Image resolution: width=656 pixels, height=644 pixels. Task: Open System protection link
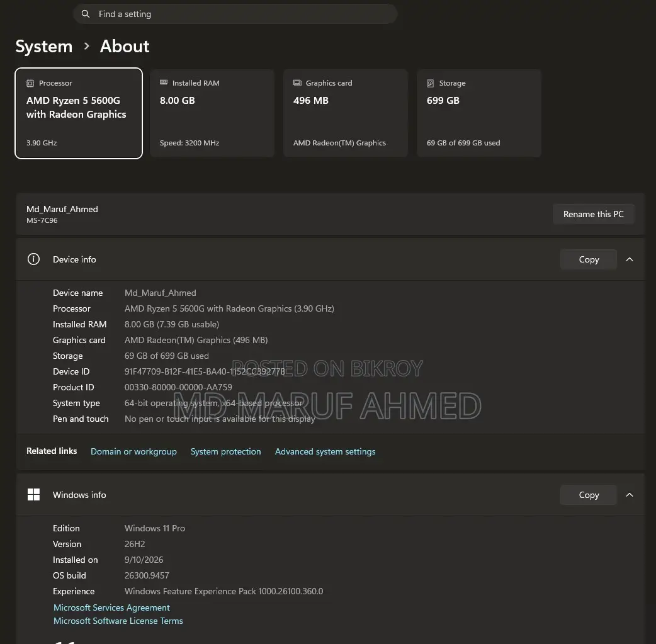pyautogui.click(x=225, y=451)
